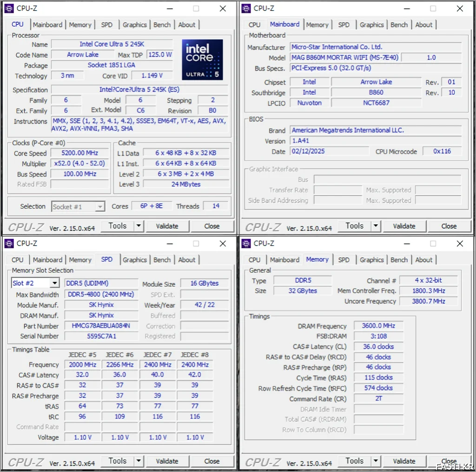Click Close button in the Mainboard window
This screenshot has height=472, width=476.
coord(449,226)
